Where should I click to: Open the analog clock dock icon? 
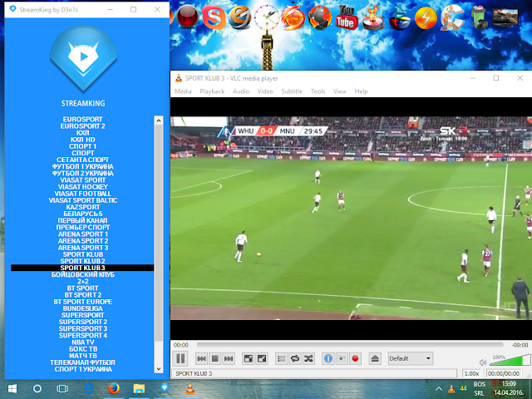tap(267, 17)
